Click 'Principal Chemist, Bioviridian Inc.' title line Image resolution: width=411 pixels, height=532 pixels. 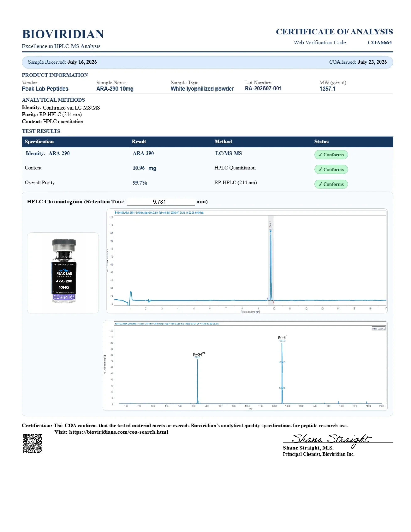[x=319, y=454]
